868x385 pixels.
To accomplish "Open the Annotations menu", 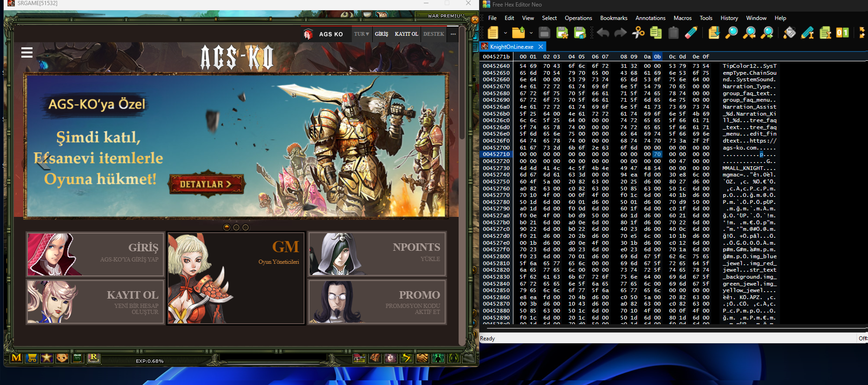I will click(x=650, y=18).
